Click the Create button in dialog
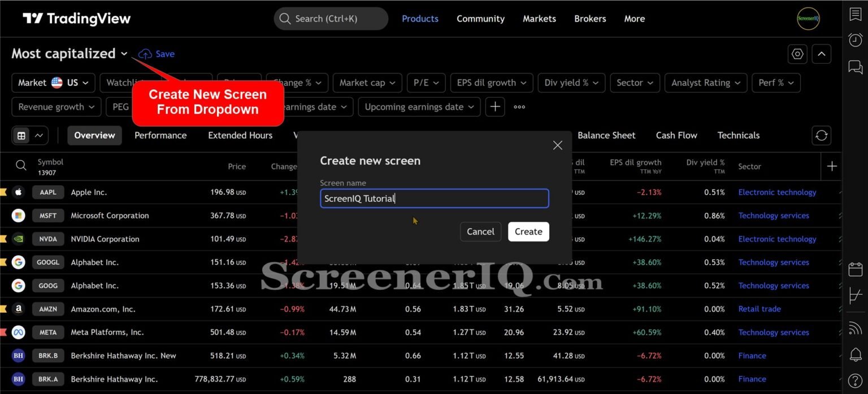This screenshot has width=868, height=394. pos(528,231)
